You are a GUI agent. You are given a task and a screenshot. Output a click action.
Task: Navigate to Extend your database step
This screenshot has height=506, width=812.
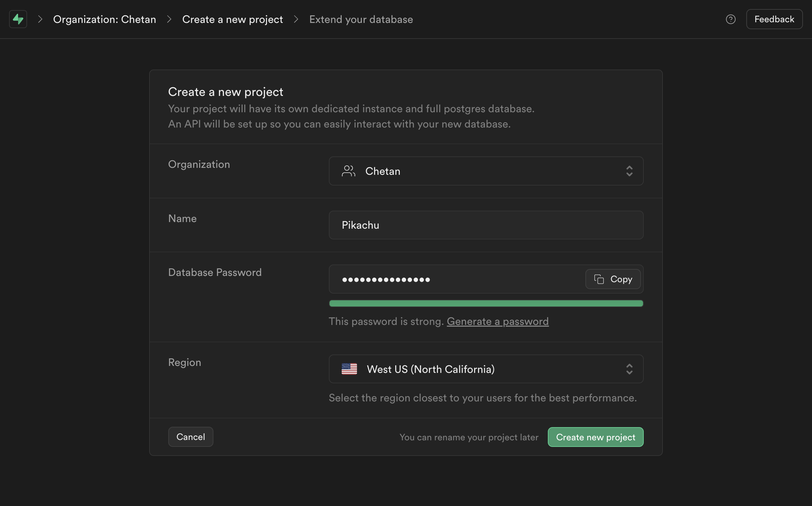pos(361,19)
